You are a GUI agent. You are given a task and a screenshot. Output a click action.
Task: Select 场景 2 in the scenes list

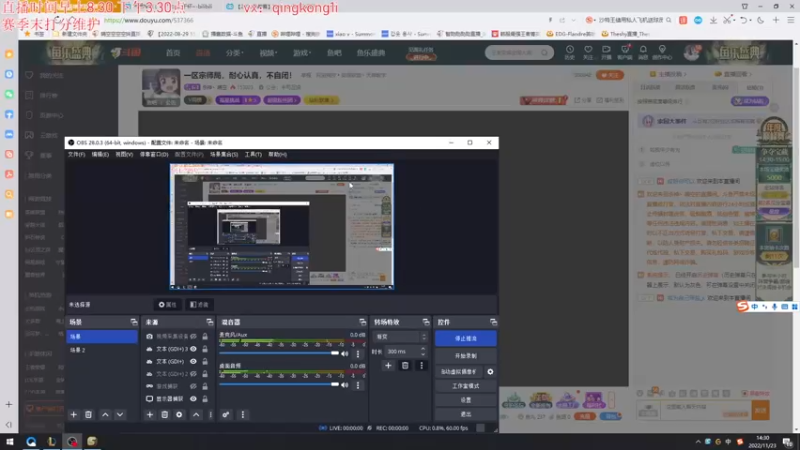pos(102,350)
